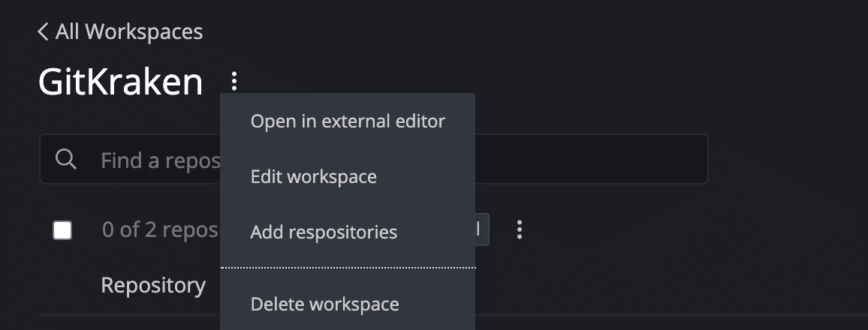Click the GitKraken workspace title
The height and width of the screenshot is (330, 868).
coord(121,82)
